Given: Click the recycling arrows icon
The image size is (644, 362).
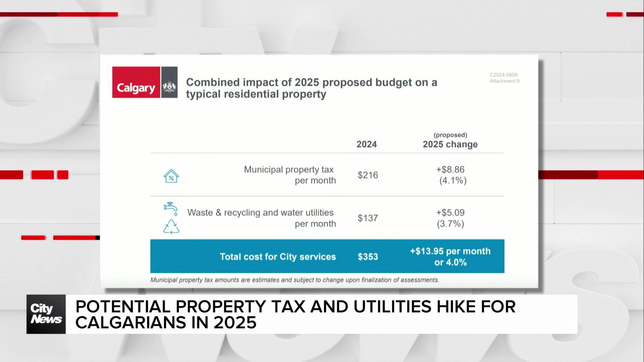Looking at the screenshot, I should point(171,227).
